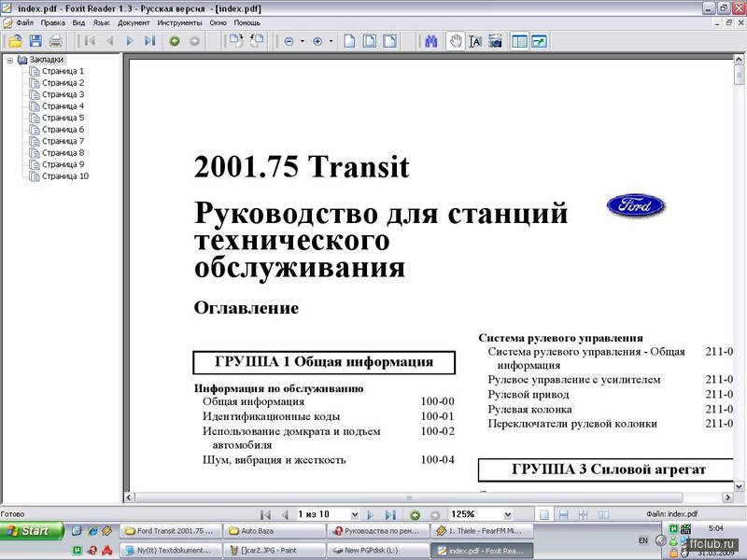Switch to car2.JPG - Paint in taskbar
The width and height of the screenshot is (747, 560).
275,551
